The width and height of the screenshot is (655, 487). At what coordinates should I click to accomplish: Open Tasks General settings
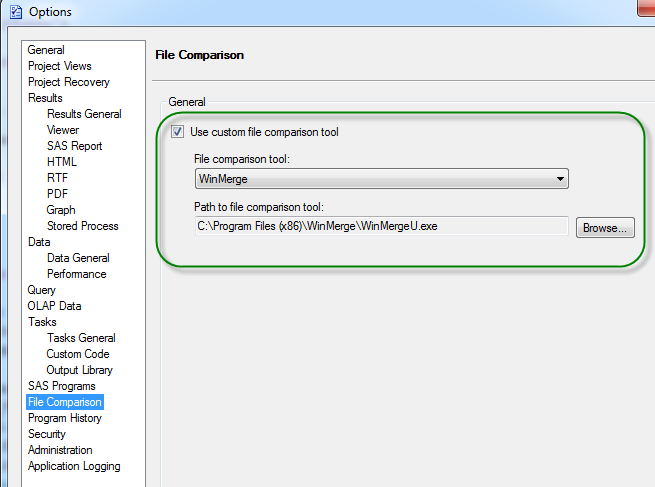coord(81,338)
